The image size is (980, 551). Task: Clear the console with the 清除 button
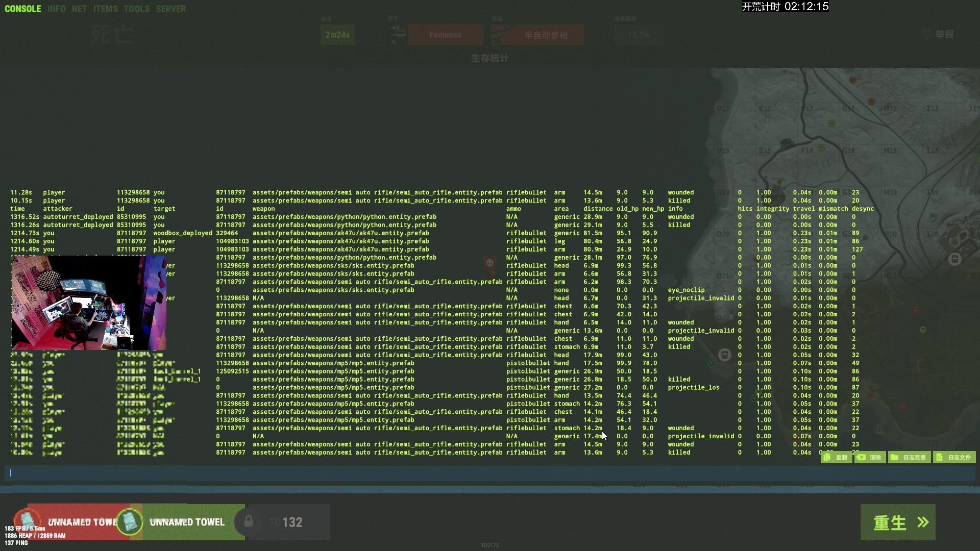pyautogui.click(x=870, y=458)
